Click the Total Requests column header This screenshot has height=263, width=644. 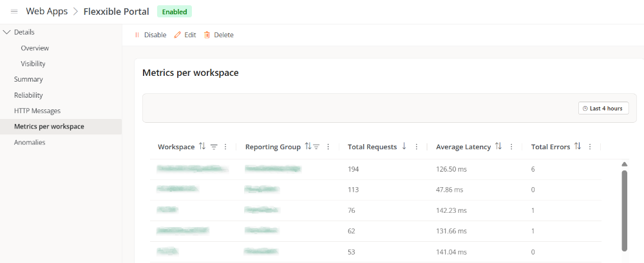372,147
